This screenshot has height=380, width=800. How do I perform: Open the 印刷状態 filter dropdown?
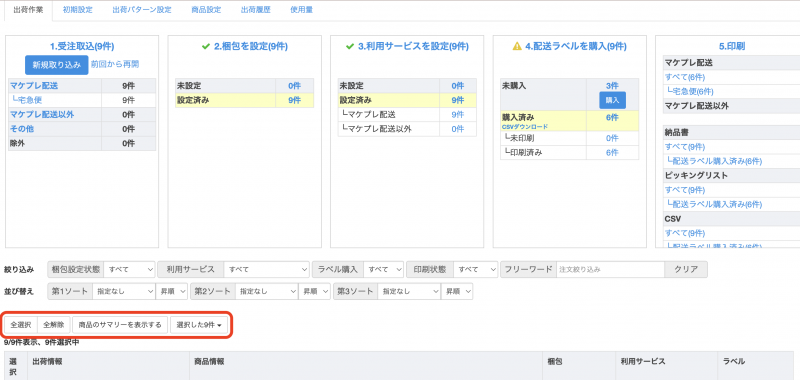[x=475, y=269]
